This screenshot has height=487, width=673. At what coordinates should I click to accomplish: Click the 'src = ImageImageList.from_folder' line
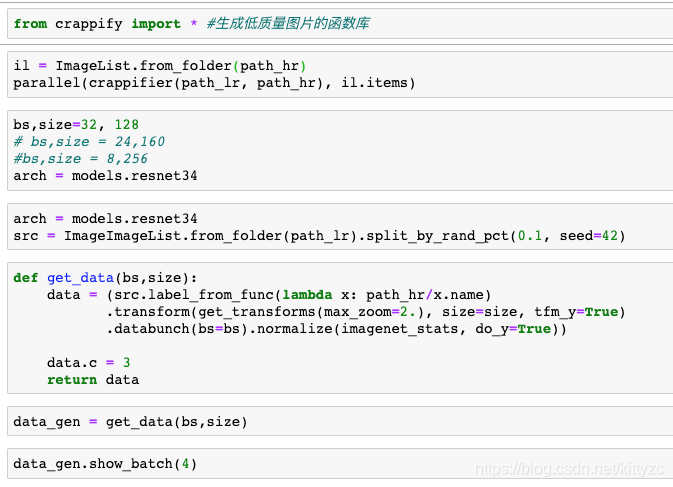[x=319, y=236]
